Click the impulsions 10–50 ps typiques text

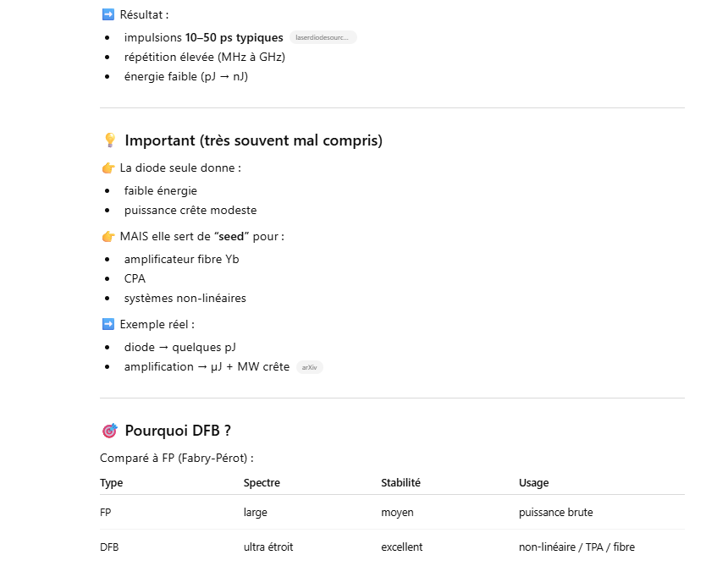tap(203, 37)
